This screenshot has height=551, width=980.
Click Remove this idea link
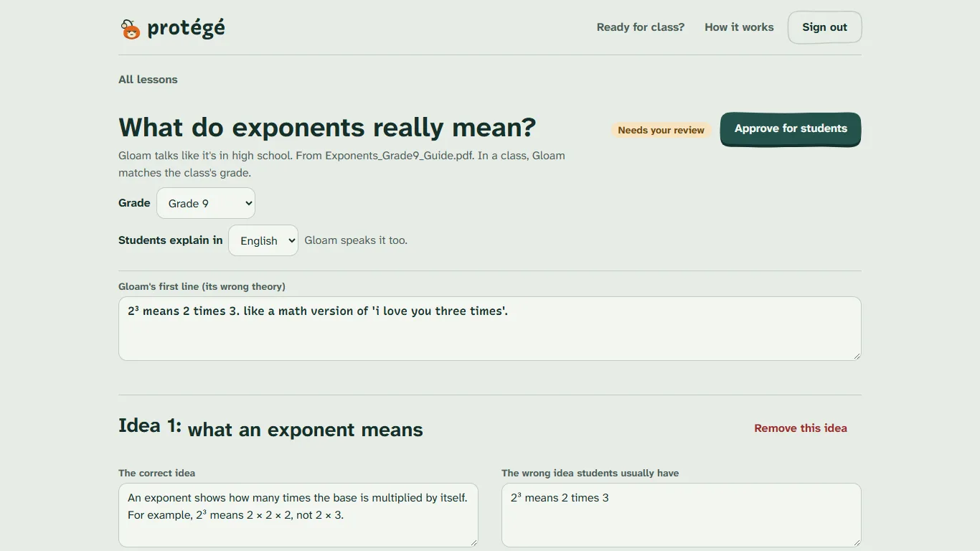tap(801, 428)
